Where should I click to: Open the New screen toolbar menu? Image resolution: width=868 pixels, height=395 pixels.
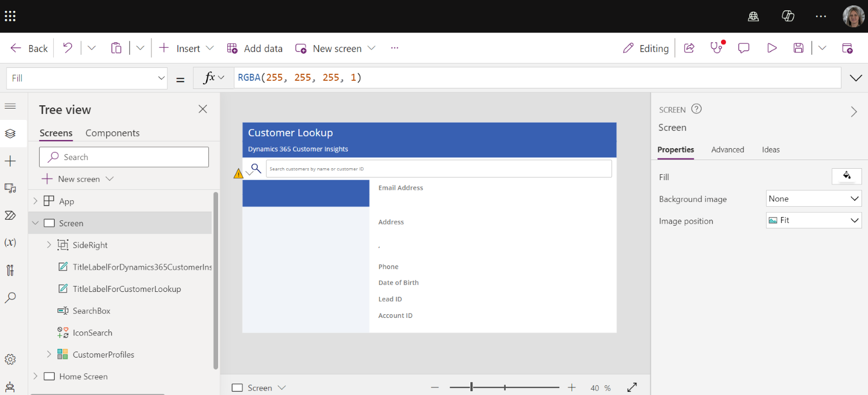pyautogui.click(x=335, y=48)
